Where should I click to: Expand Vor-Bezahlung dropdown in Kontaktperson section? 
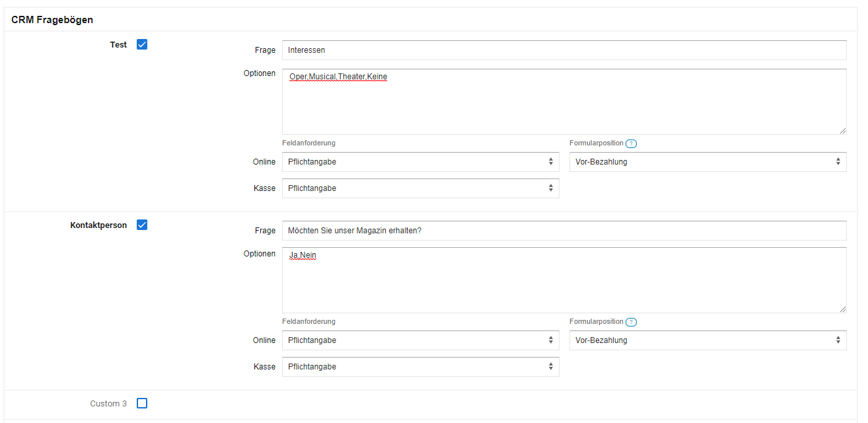pos(707,340)
